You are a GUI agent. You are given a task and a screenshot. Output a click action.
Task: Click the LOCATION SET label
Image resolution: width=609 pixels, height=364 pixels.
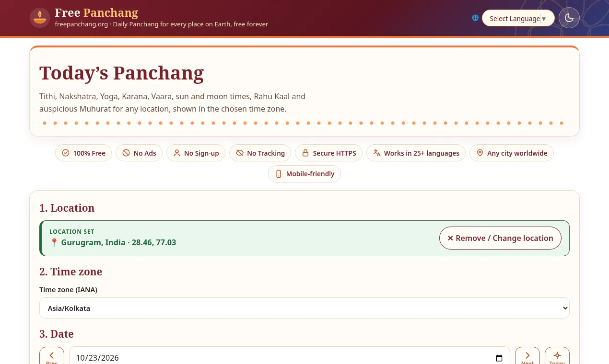pos(72,232)
